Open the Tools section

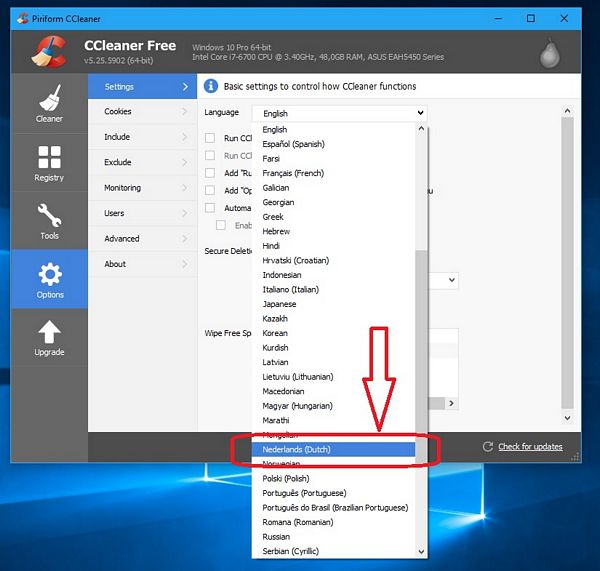49,221
